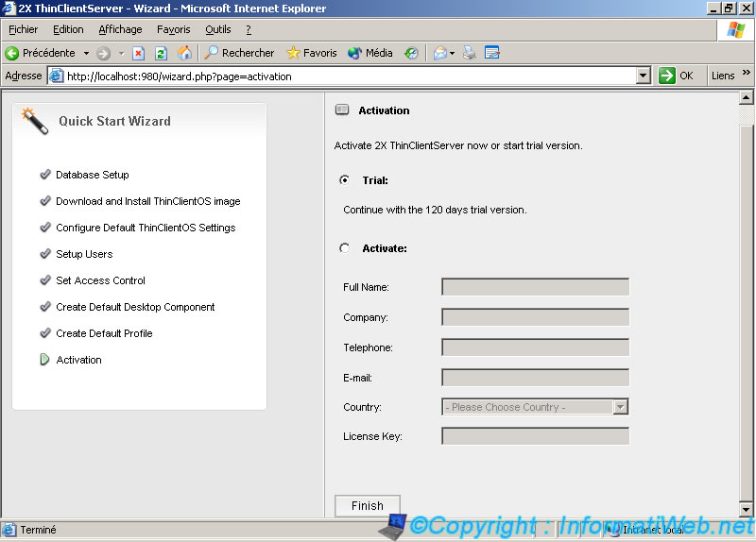Screen dimensions: 756x542
Task: Click the Refresh page icon
Action: [161, 53]
